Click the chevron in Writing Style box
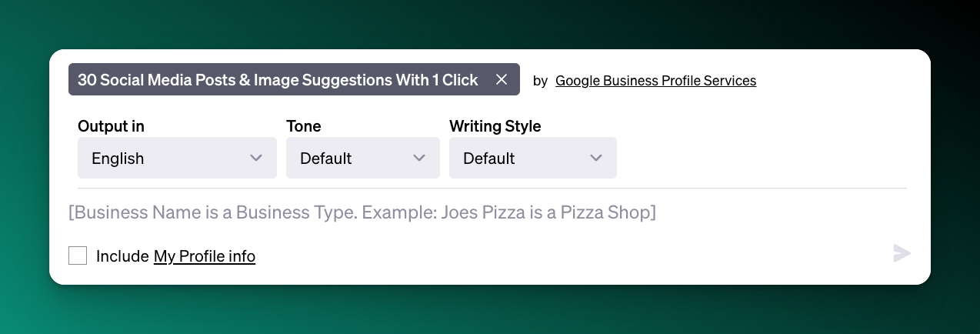The width and height of the screenshot is (980, 334). click(x=596, y=159)
